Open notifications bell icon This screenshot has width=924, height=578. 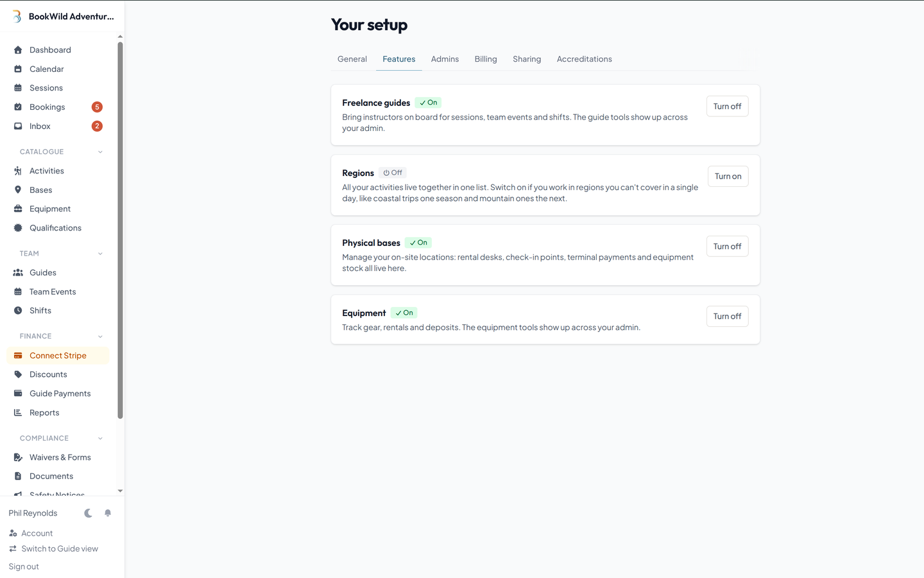108,513
